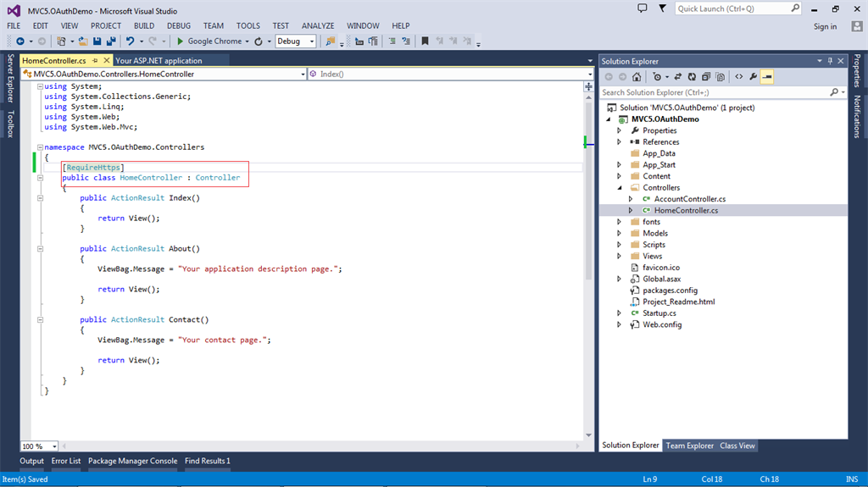
Task: Open the BUILD menu
Action: point(144,26)
